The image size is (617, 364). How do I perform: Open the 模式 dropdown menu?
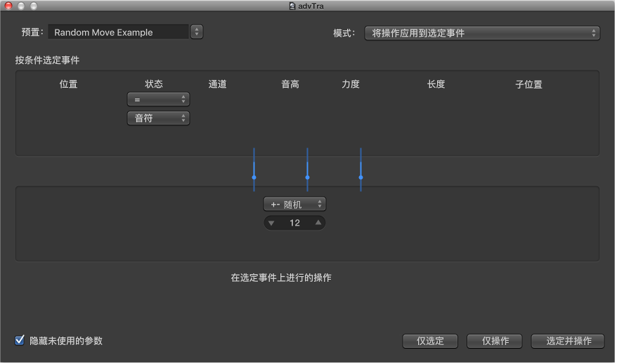click(x=482, y=33)
